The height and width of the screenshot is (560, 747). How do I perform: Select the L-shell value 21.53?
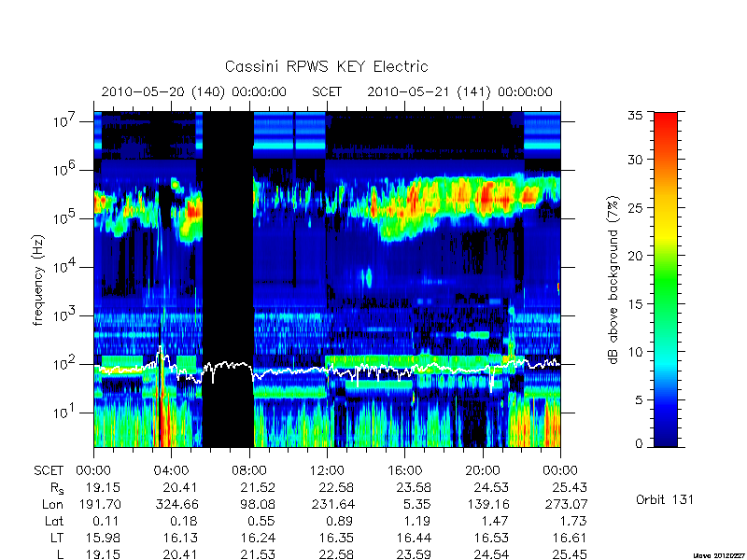pyautogui.click(x=258, y=554)
